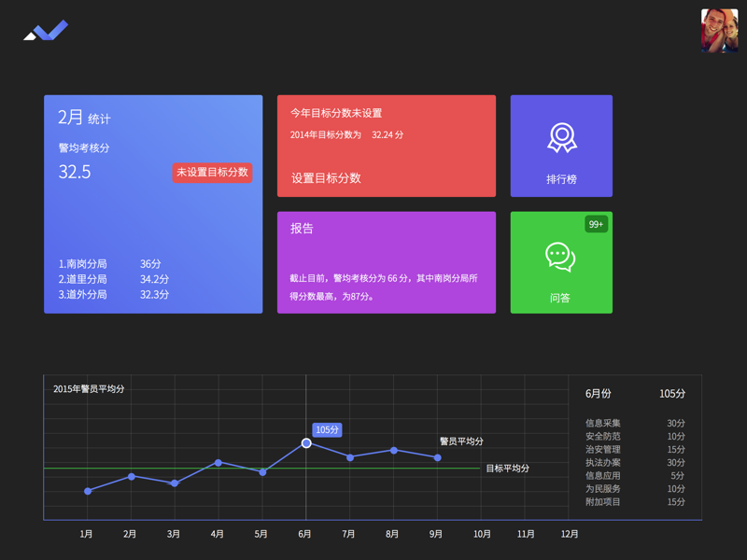Choose 10月 on the chart month axis

click(x=482, y=534)
